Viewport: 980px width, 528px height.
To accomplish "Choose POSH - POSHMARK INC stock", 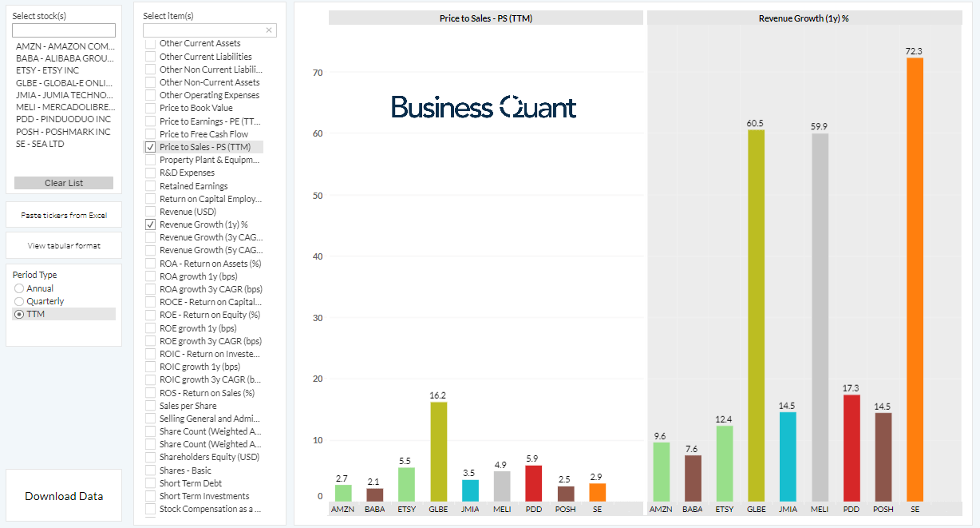I will pyautogui.click(x=65, y=132).
